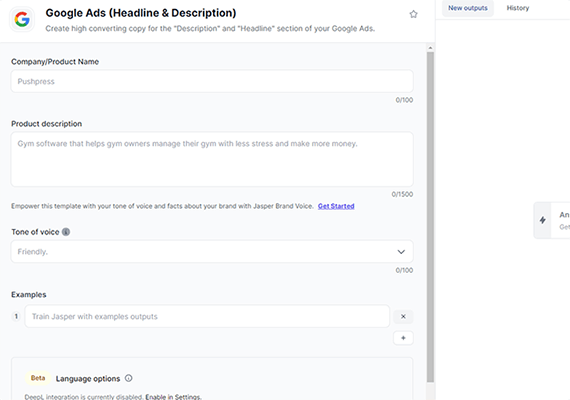
Task: Focus the Company/Product Name input field
Action: point(212,81)
